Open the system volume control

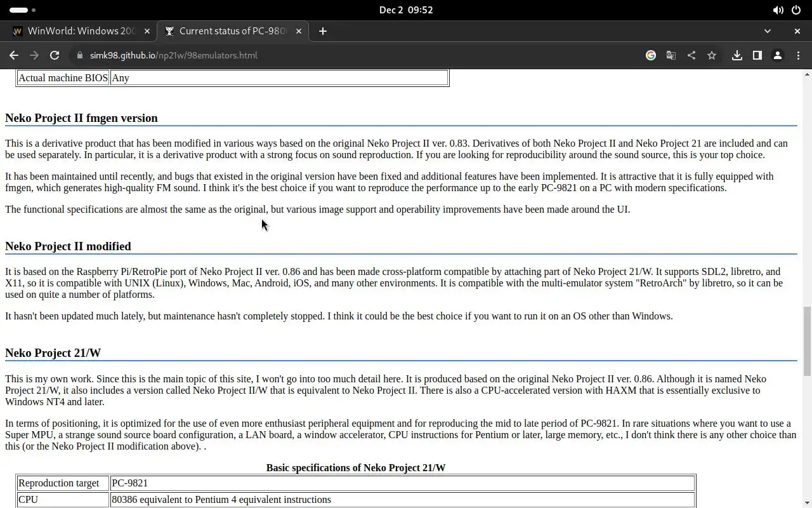point(778,10)
